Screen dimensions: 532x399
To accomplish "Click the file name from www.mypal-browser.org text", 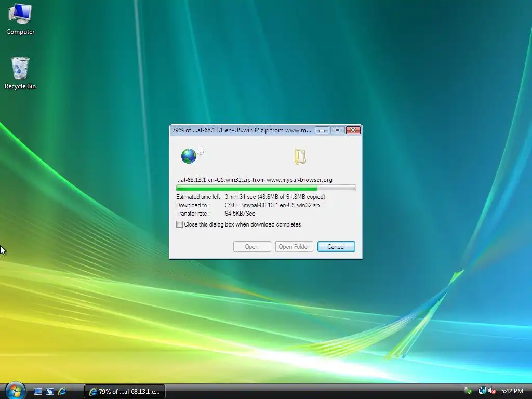I will click(x=254, y=180).
